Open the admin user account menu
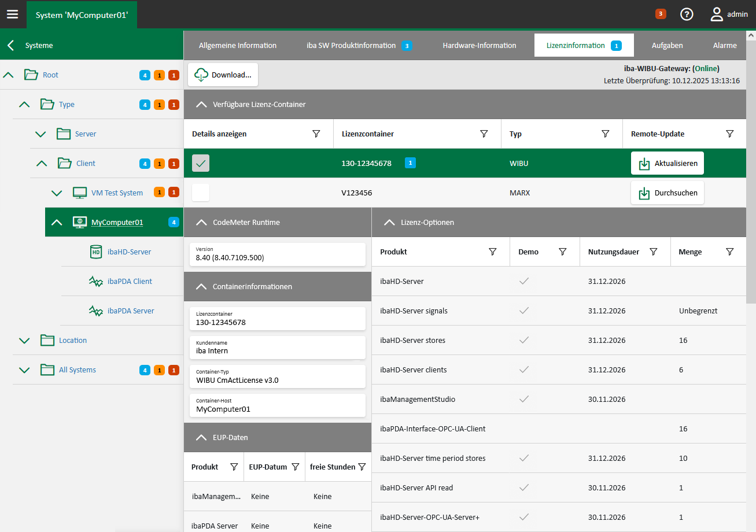The height and width of the screenshot is (532, 756). [x=729, y=14]
